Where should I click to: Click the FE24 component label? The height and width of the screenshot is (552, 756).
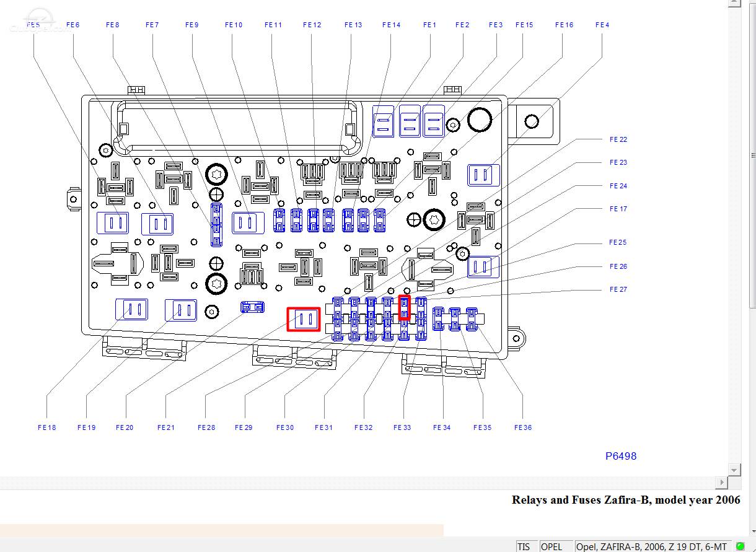coord(618,186)
